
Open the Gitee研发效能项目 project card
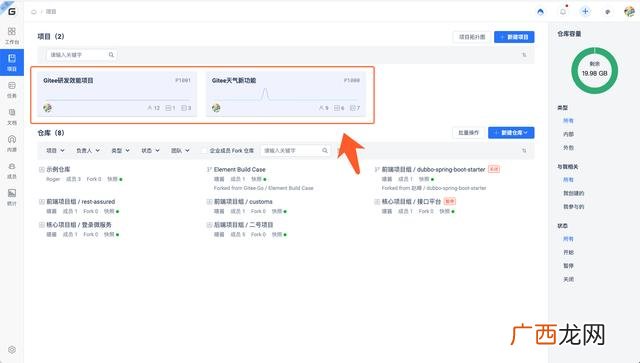[x=117, y=94]
